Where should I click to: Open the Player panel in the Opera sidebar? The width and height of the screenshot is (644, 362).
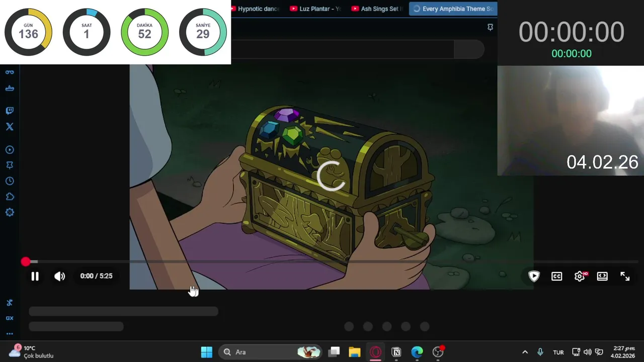(x=10, y=150)
